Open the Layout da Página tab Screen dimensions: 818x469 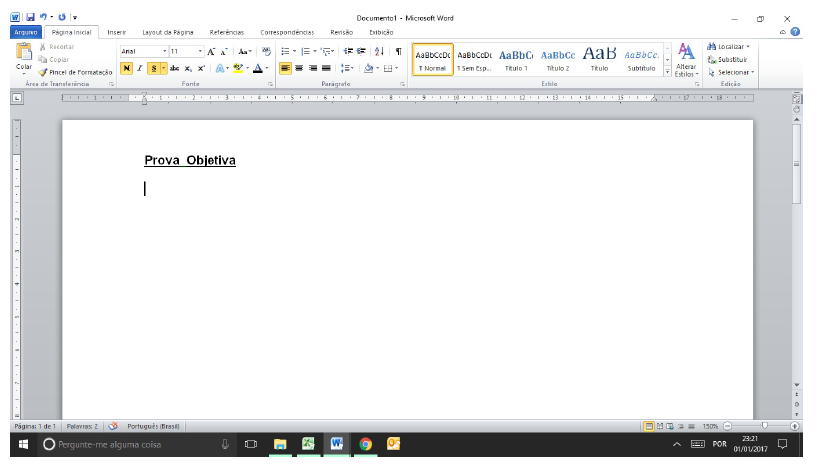[168, 32]
